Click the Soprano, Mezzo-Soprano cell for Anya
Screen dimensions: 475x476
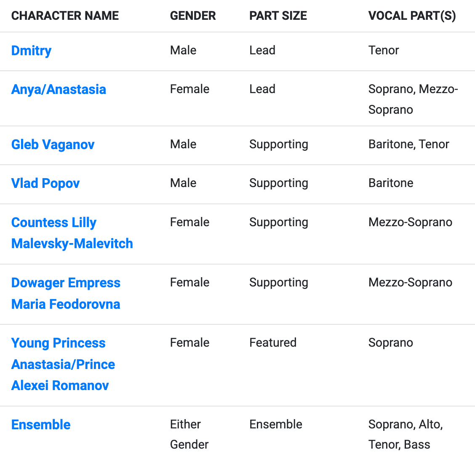413,99
